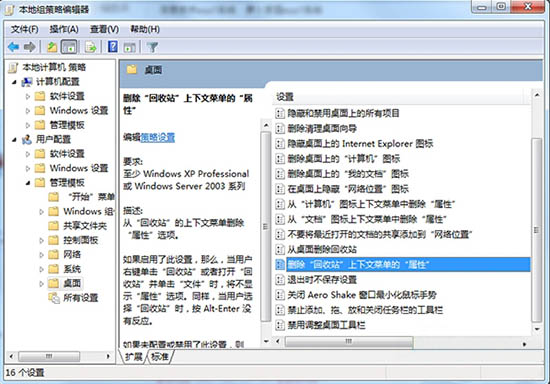Collapse the 计算机配置 tree node
550x384 pixels.
(x=14, y=82)
